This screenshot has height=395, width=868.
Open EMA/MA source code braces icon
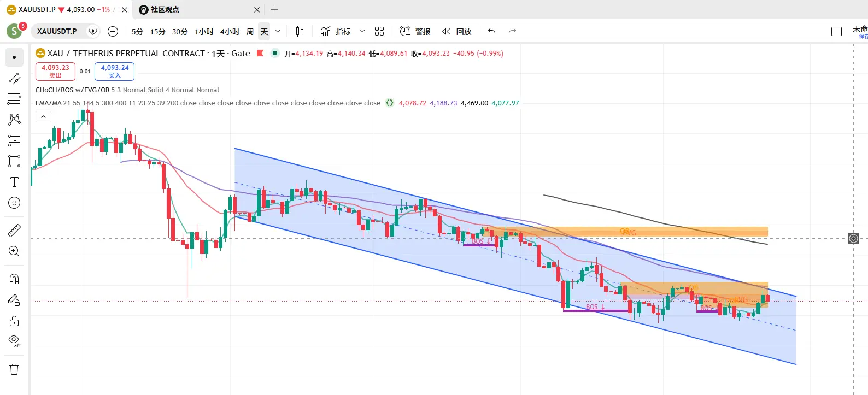pos(390,103)
